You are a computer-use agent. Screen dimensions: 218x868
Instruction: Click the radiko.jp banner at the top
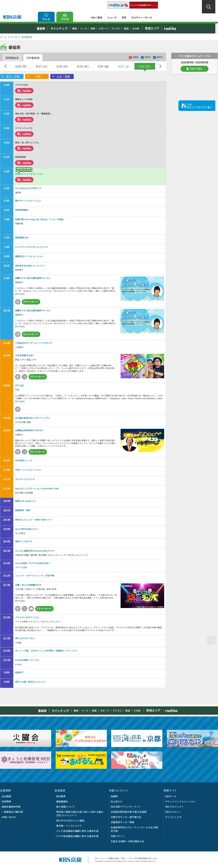(x=133, y=5)
